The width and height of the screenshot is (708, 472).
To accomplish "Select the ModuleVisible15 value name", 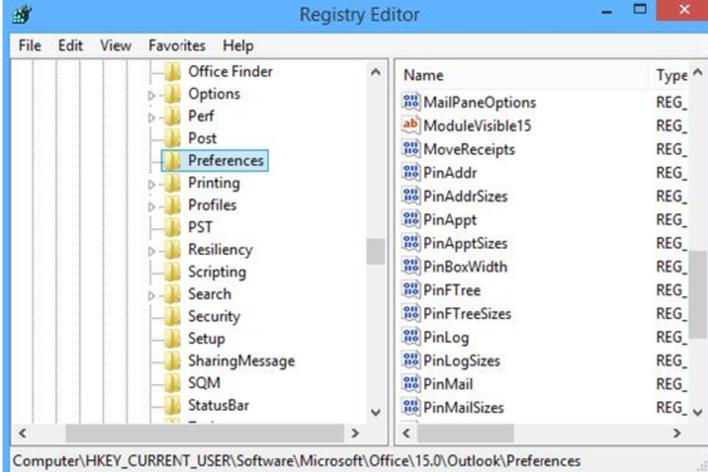I will pyautogui.click(x=477, y=126).
